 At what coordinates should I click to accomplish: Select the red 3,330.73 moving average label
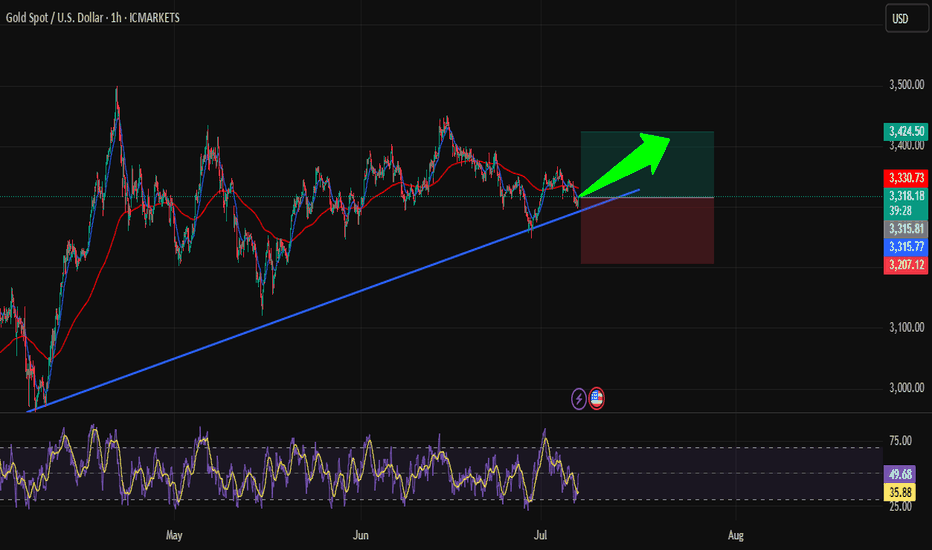[x=906, y=178]
